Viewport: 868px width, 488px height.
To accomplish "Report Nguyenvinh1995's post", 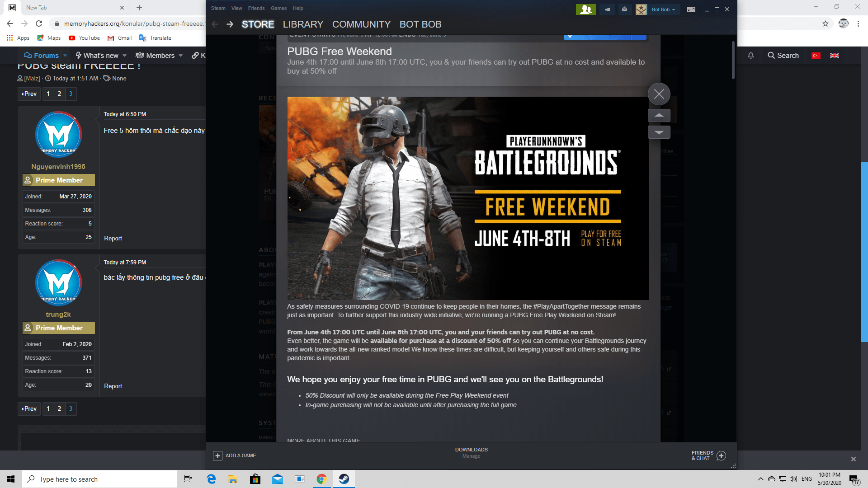I will (113, 238).
